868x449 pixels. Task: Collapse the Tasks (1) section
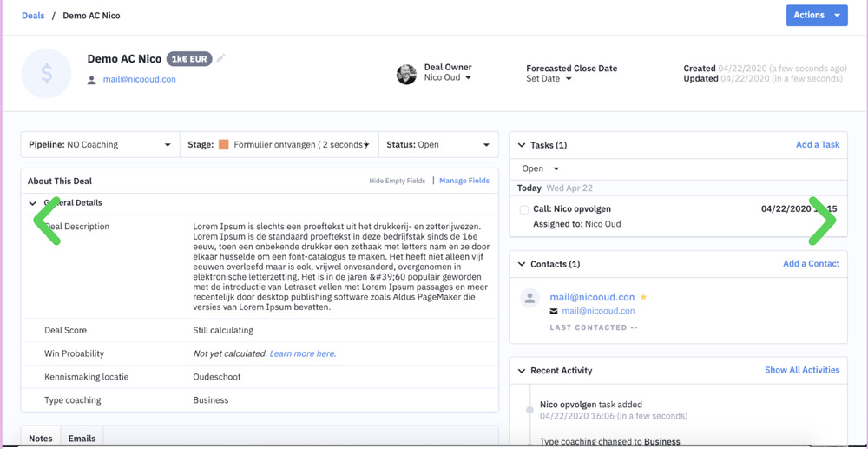(x=521, y=145)
